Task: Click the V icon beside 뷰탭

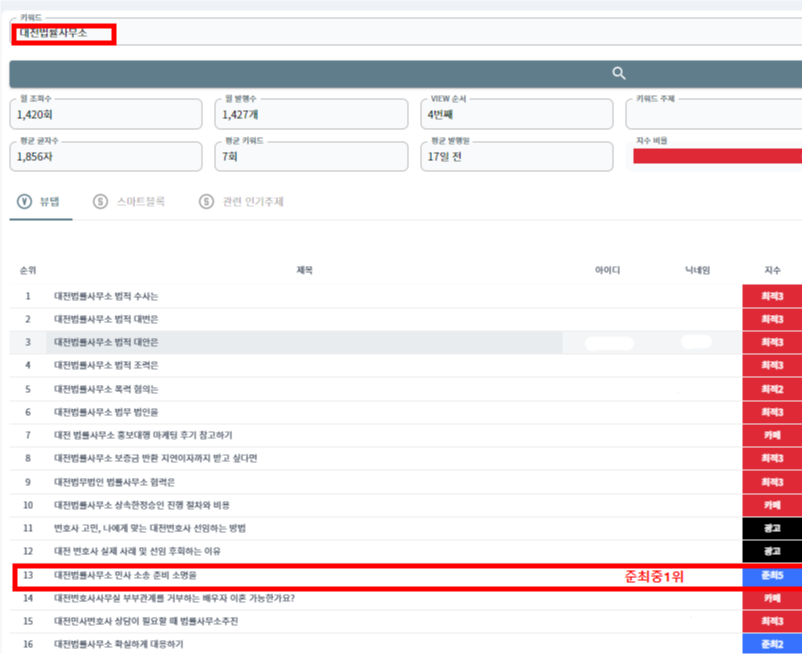Action: coord(24,201)
